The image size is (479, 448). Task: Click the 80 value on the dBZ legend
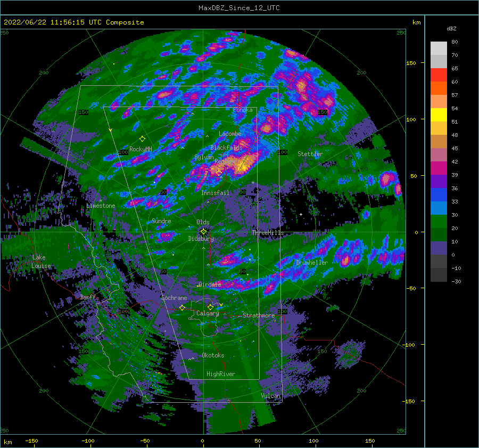(x=455, y=42)
